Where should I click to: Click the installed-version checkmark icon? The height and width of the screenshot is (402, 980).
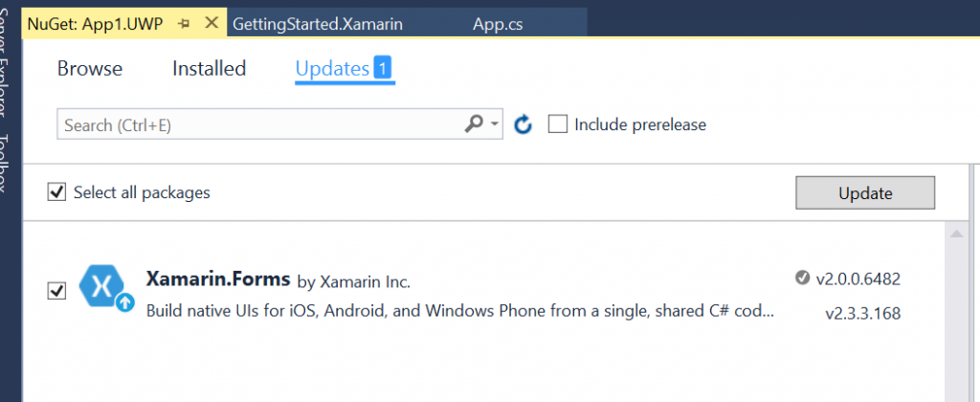click(x=802, y=277)
